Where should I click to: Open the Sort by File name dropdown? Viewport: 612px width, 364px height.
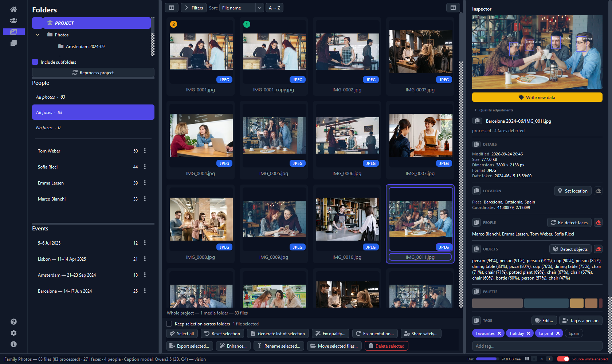[242, 8]
